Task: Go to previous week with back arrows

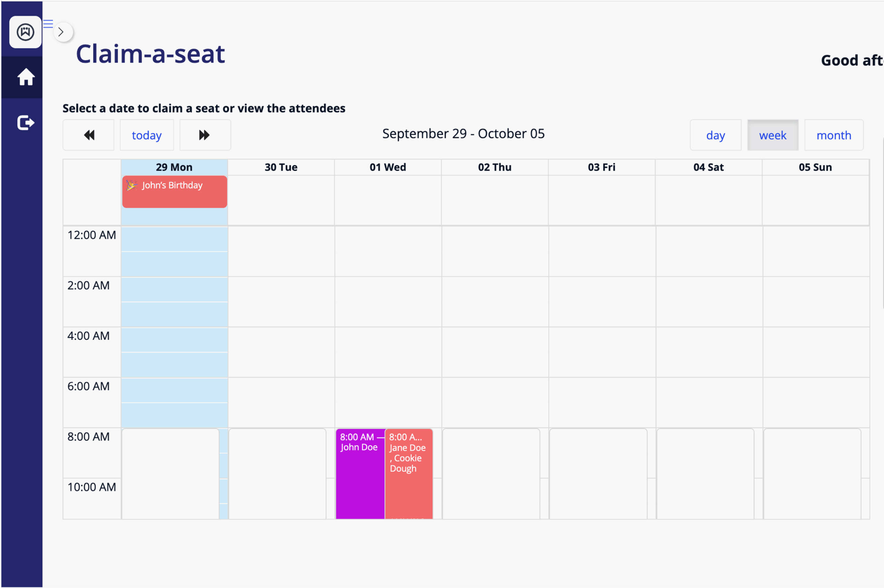Action: click(x=88, y=135)
